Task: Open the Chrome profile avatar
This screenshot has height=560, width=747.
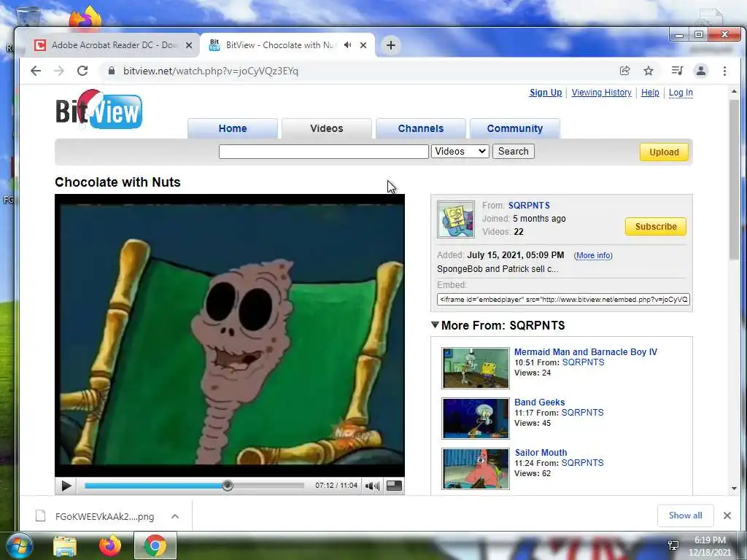Action: [701, 71]
